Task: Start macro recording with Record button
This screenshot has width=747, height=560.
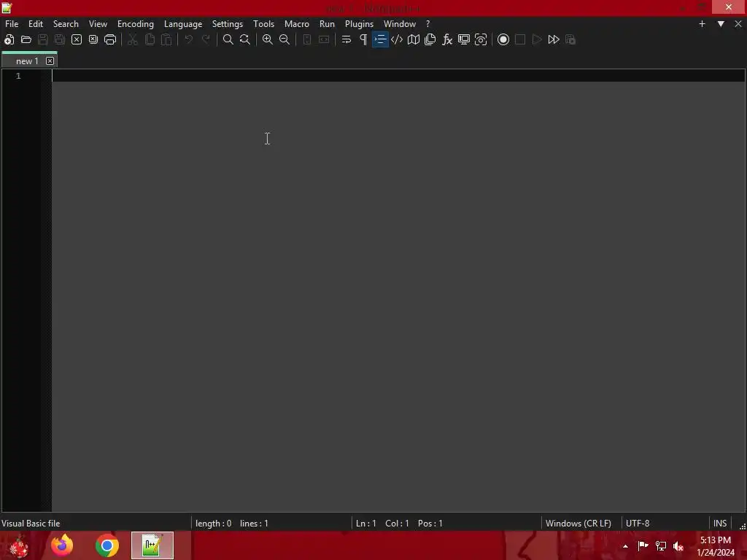Action: pos(503,39)
